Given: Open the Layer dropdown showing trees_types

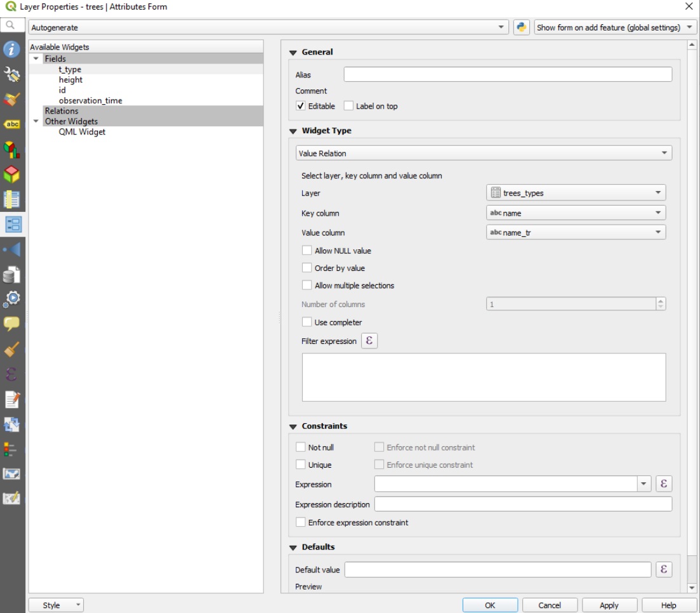Looking at the screenshot, I should tap(576, 193).
